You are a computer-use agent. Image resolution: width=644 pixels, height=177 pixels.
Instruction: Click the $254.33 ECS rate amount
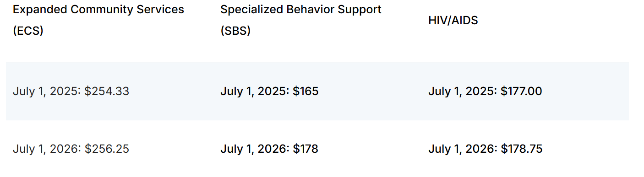107,91
